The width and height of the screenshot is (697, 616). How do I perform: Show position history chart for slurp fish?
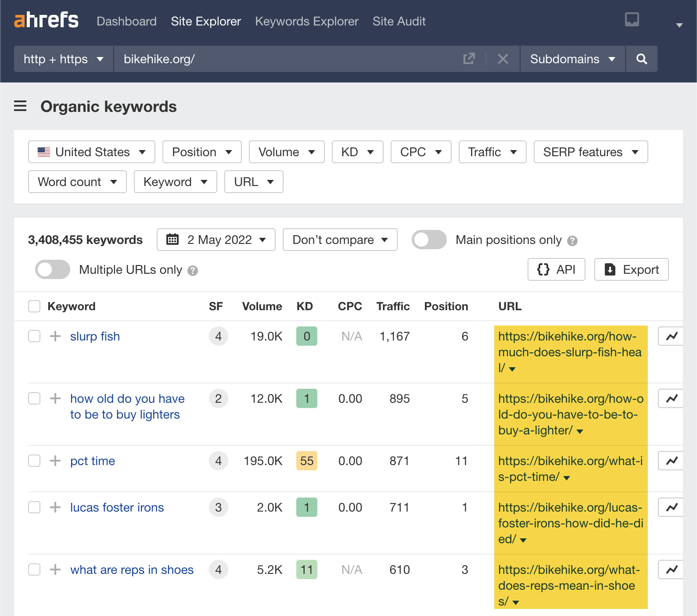(x=672, y=337)
